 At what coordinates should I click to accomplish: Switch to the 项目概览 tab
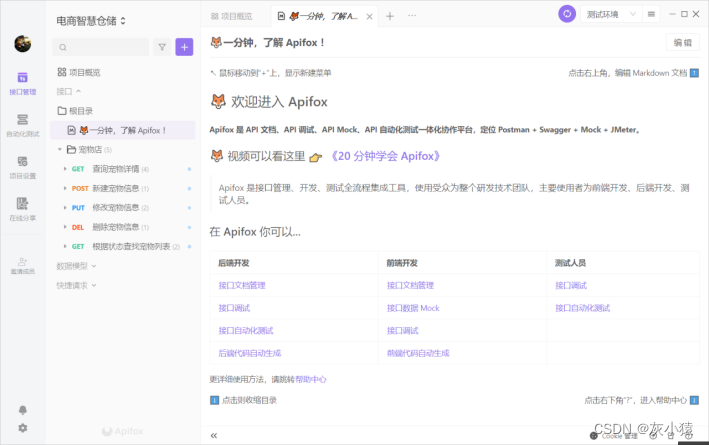click(x=232, y=16)
